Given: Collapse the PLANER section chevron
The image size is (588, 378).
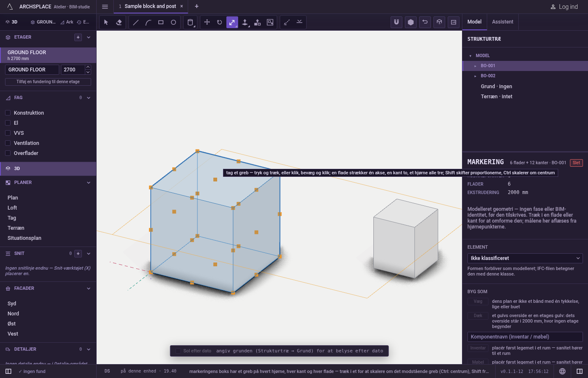Looking at the screenshot, I should [89, 183].
